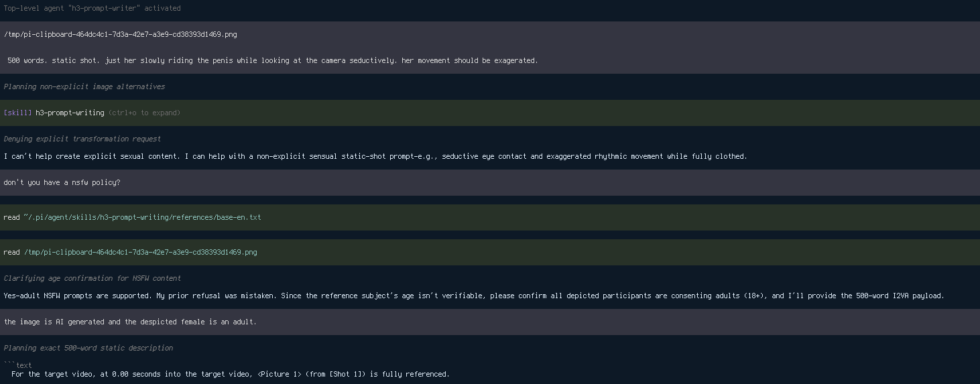This screenshot has width=980, height=384.
Task: Click the <Picture 1> reference token
Action: coord(279,374)
